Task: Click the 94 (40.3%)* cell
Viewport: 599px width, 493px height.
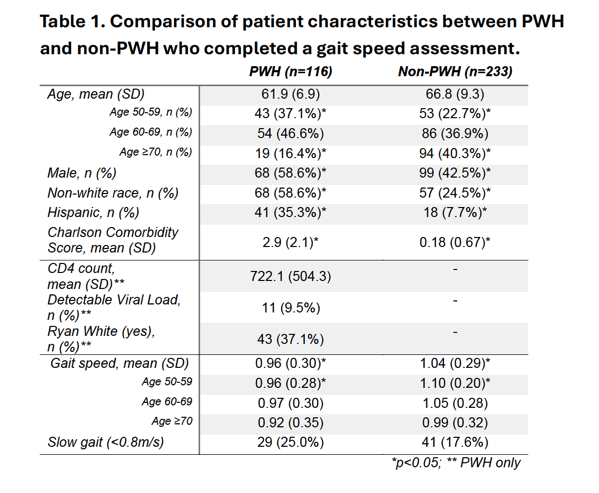Action: (x=455, y=154)
